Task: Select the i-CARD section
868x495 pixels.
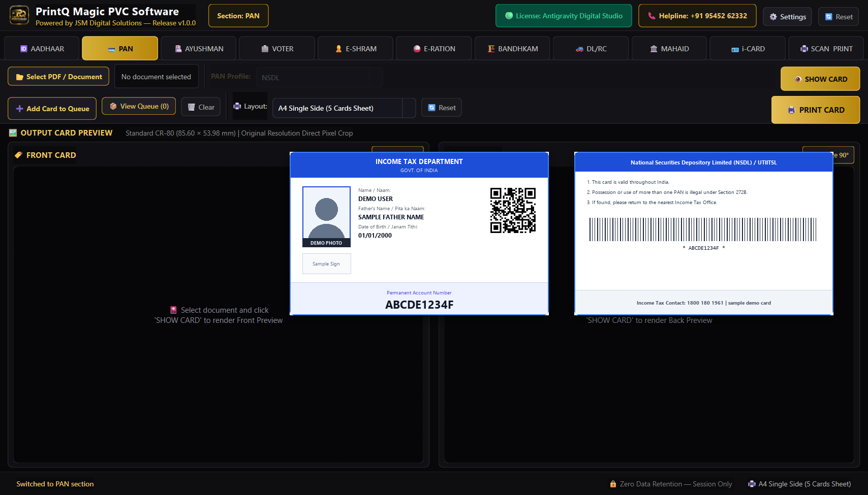Action: tap(748, 49)
